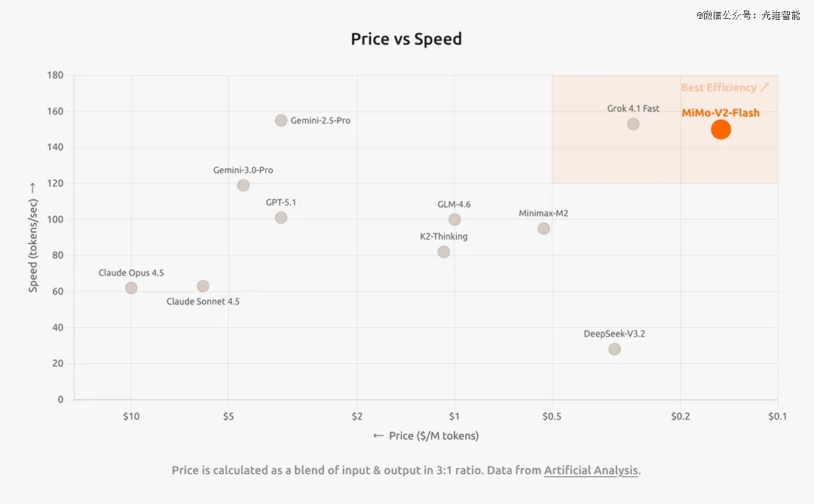Click the Price vs Speed chart title
814x504 pixels.
(406, 39)
